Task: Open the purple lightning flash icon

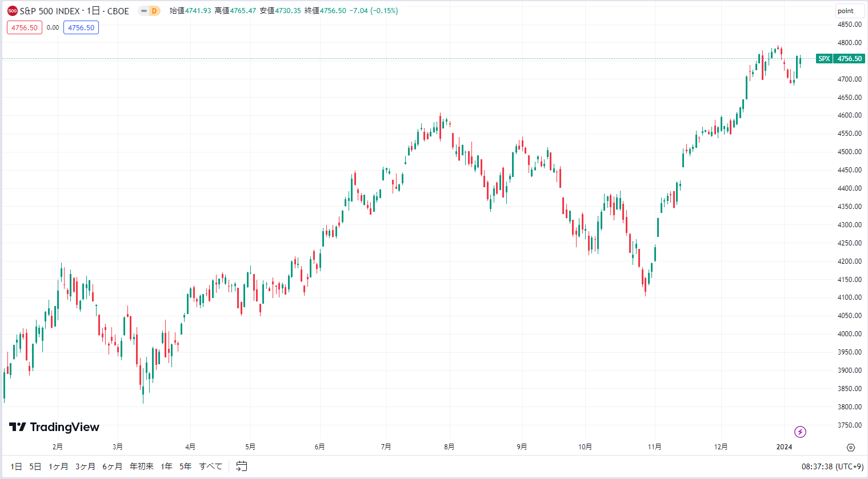Action: (800, 432)
